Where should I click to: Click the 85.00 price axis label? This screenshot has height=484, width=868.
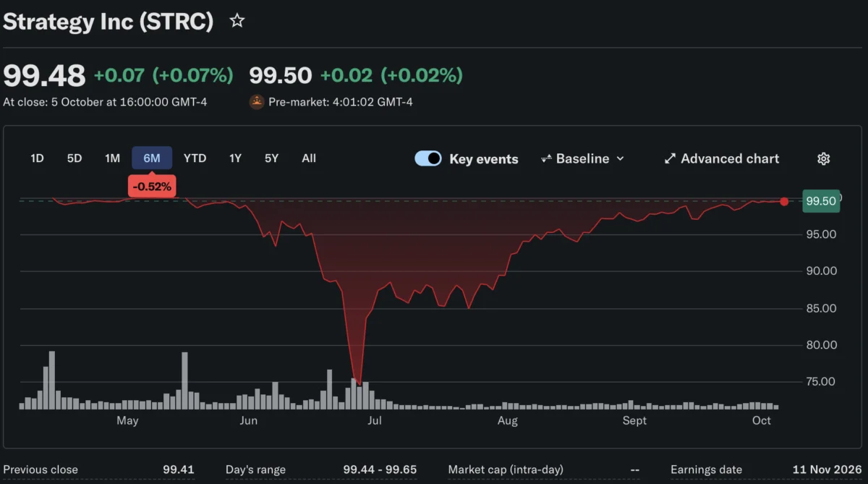(x=821, y=308)
